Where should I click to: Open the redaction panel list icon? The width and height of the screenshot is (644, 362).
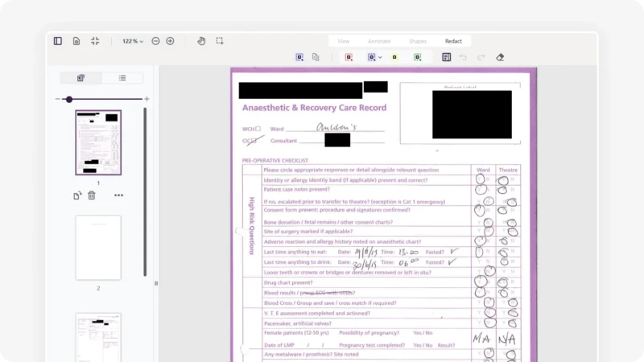(x=447, y=57)
